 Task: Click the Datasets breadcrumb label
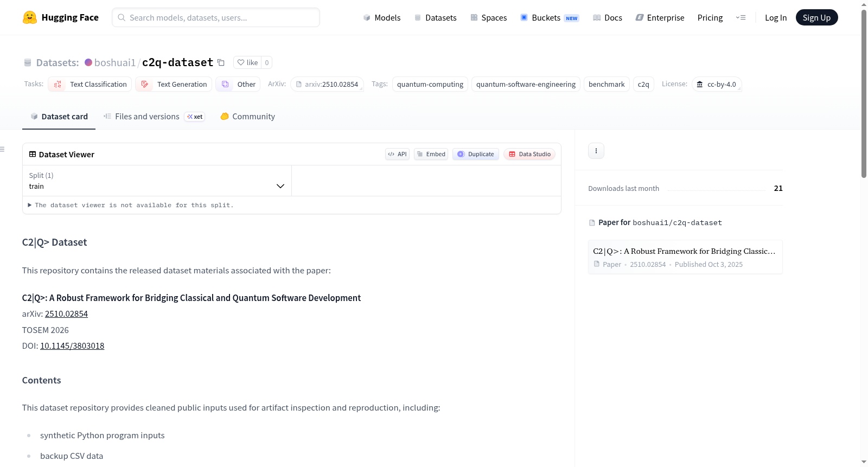pos(58,62)
